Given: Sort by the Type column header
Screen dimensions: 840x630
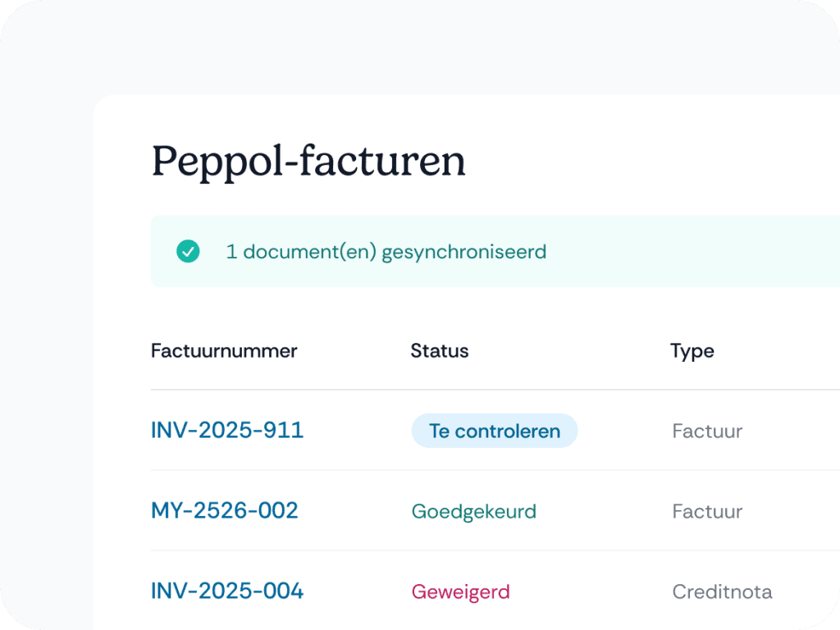Looking at the screenshot, I should click(692, 351).
